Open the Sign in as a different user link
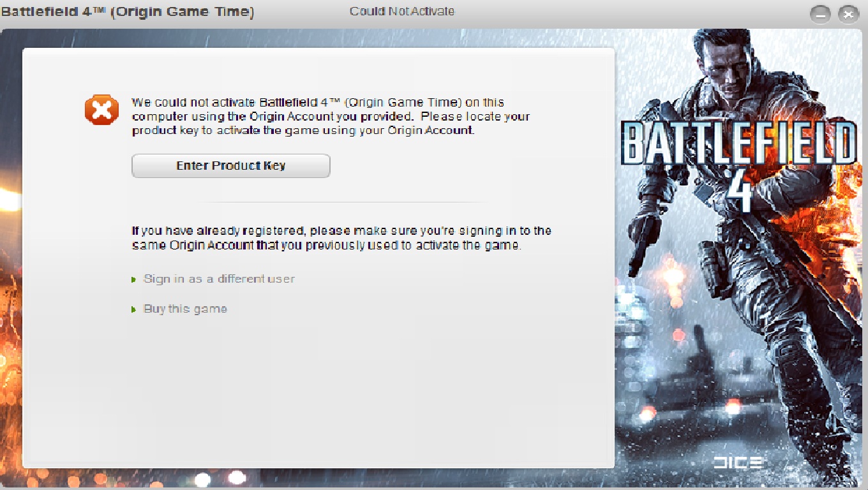The width and height of the screenshot is (868, 490). pyautogui.click(x=219, y=279)
